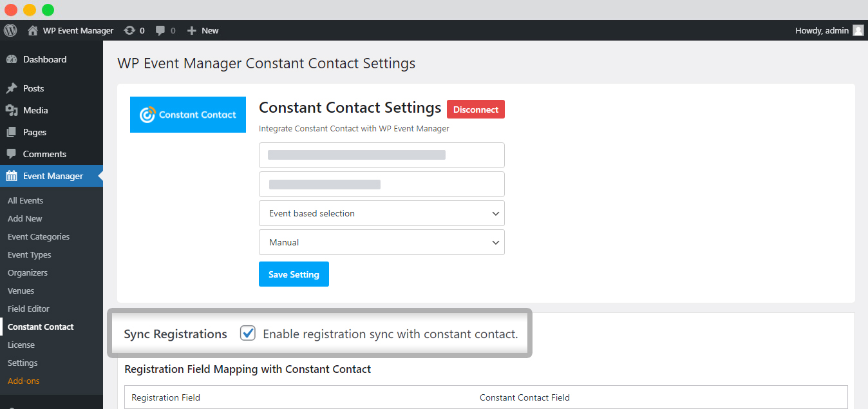Viewport: 868px width, 409px height.
Task: Expand the Manual sync type dropdown
Action: point(382,242)
